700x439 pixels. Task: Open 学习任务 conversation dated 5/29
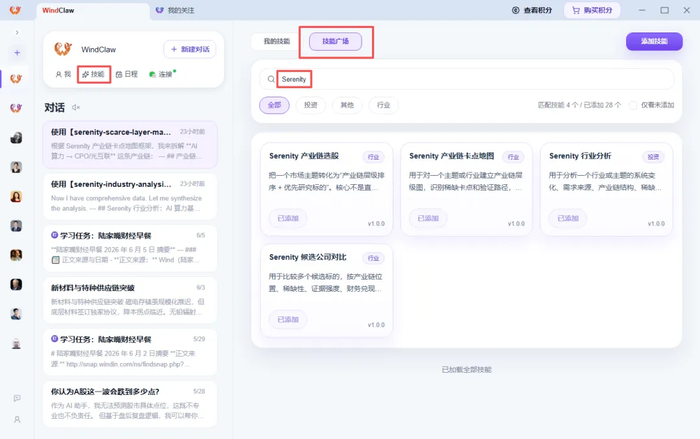point(130,352)
